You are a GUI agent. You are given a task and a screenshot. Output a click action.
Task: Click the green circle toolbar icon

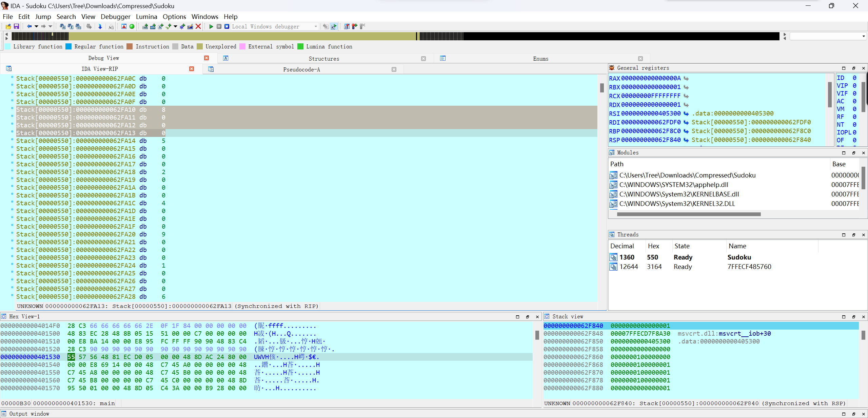coord(132,26)
